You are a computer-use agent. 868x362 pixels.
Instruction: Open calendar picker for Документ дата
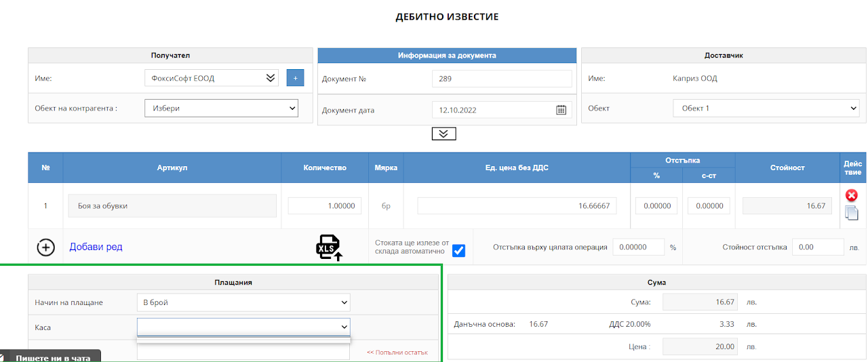pyautogui.click(x=561, y=110)
